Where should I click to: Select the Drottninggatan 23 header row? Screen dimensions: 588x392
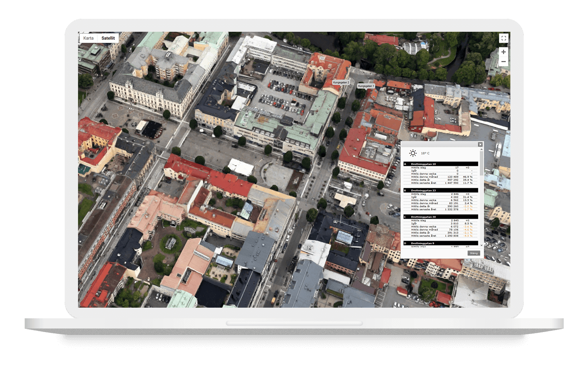[441, 191]
